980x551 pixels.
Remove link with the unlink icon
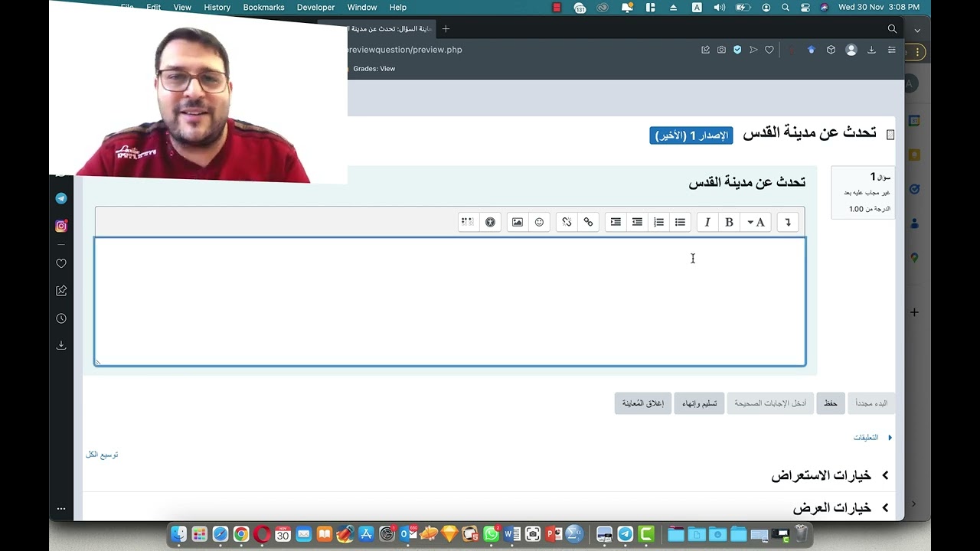click(x=567, y=222)
